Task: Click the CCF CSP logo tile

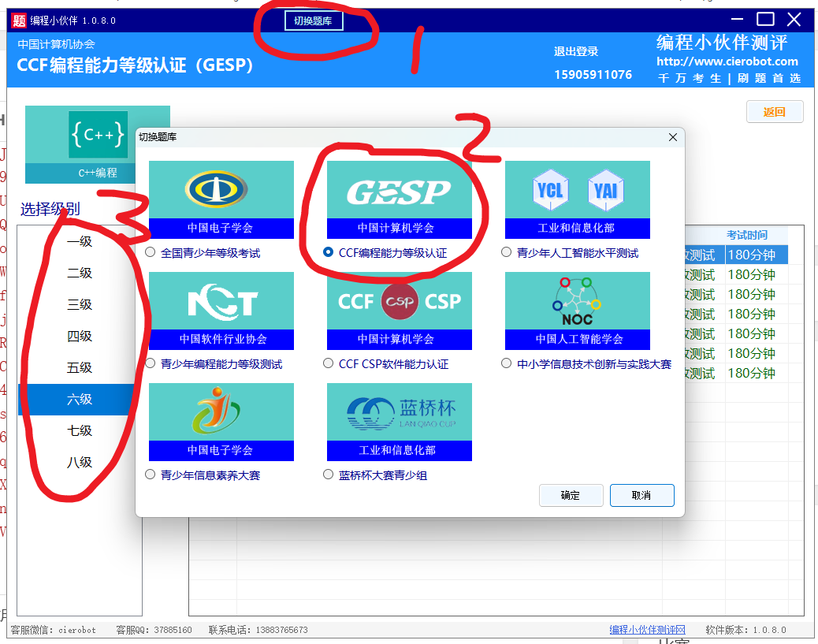Action: pos(399,311)
